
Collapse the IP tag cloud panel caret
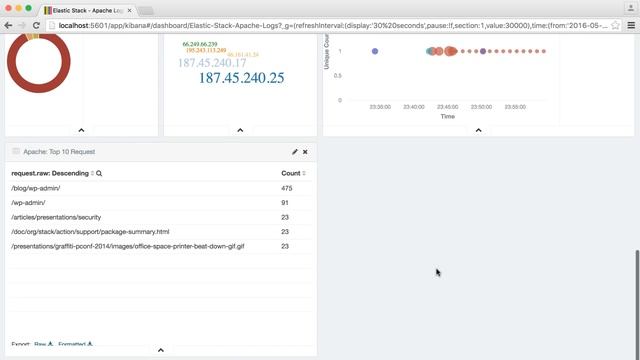[x=240, y=130]
